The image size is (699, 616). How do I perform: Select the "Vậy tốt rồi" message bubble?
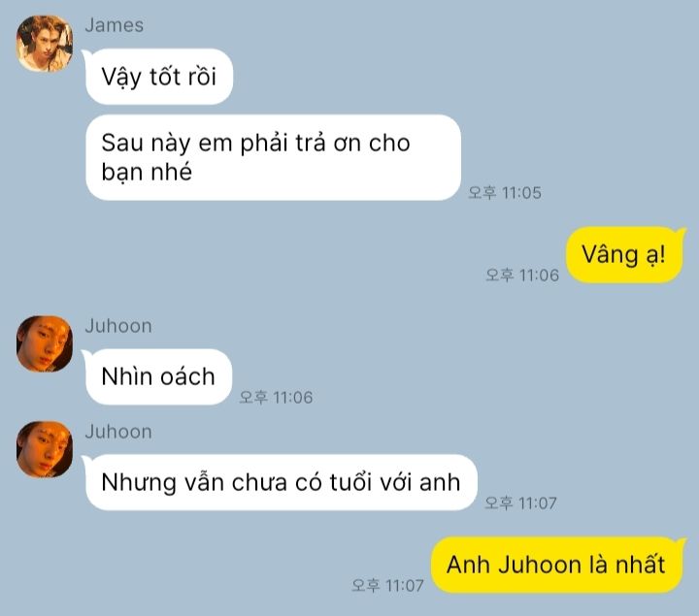pyautogui.click(x=158, y=77)
